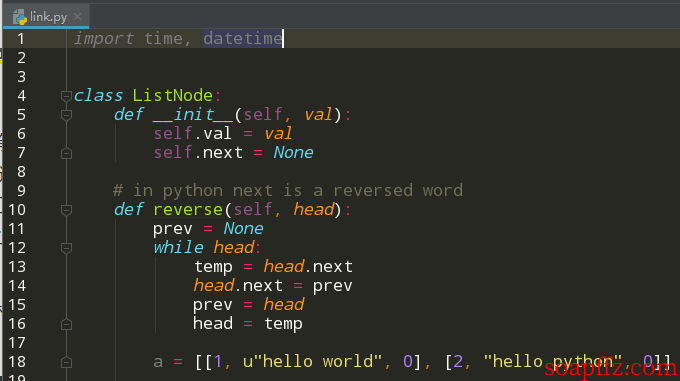The height and width of the screenshot is (381, 680).
Task: Place cursor on 'datetime' in import line
Action: click(x=243, y=39)
